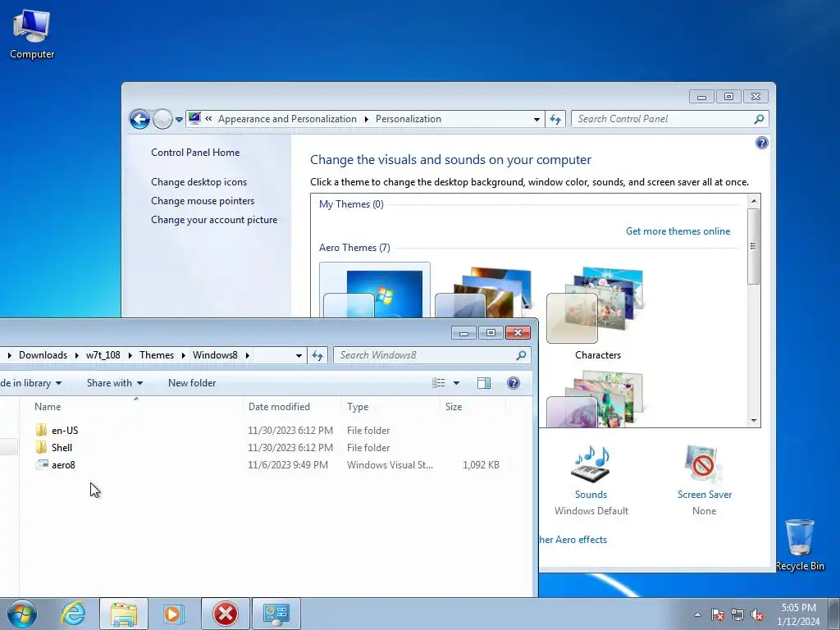Change view using the view icon
840x630 pixels.
[439, 383]
